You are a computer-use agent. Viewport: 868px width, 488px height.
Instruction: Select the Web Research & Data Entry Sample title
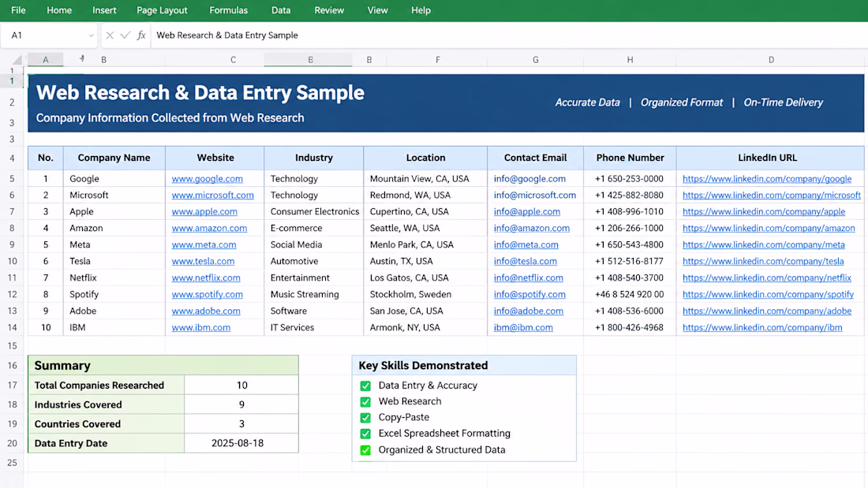[200, 92]
